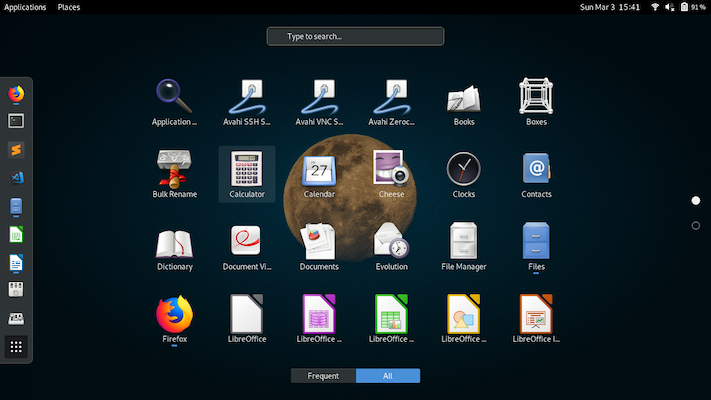Open Avahi Zeroconf Browser
The height and width of the screenshot is (400, 711).
pyautogui.click(x=391, y=97)
